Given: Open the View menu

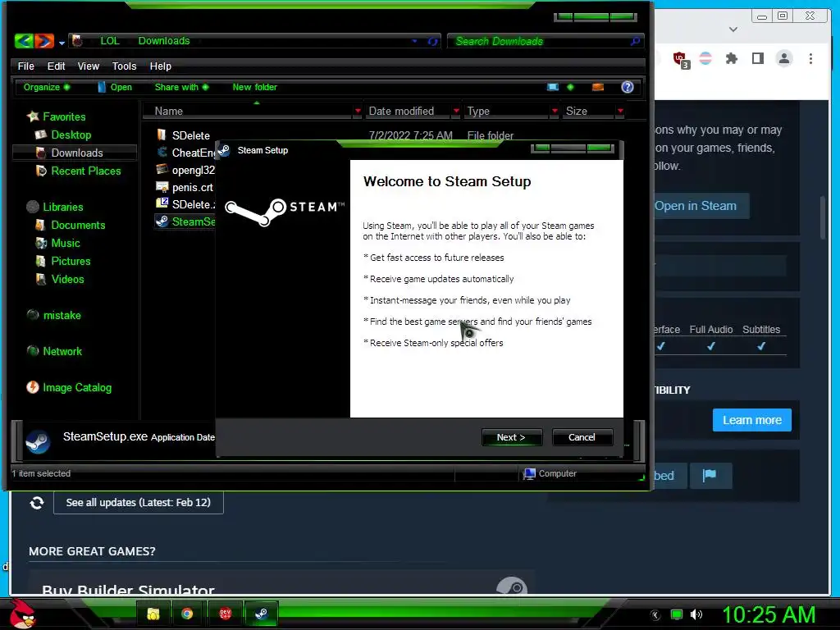Looking at the screenshot, I should pyautogui.click(x=89, y=66).
